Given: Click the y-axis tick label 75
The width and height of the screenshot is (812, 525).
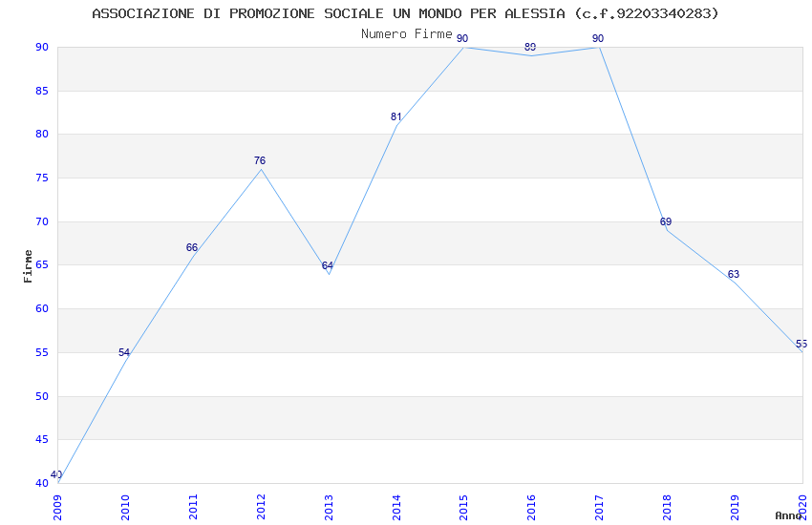Looking at the screenshot, I should pyautogui.click(x=42, y=178).
